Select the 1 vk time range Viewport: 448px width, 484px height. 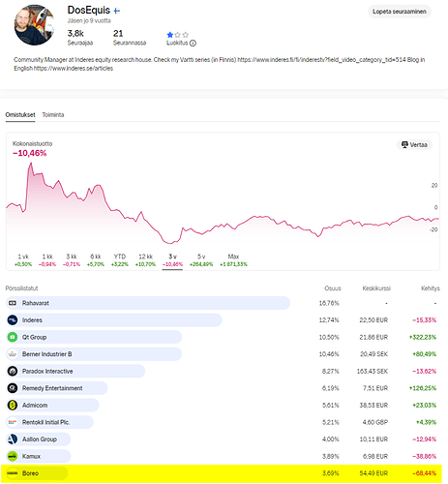pos(23,260)
